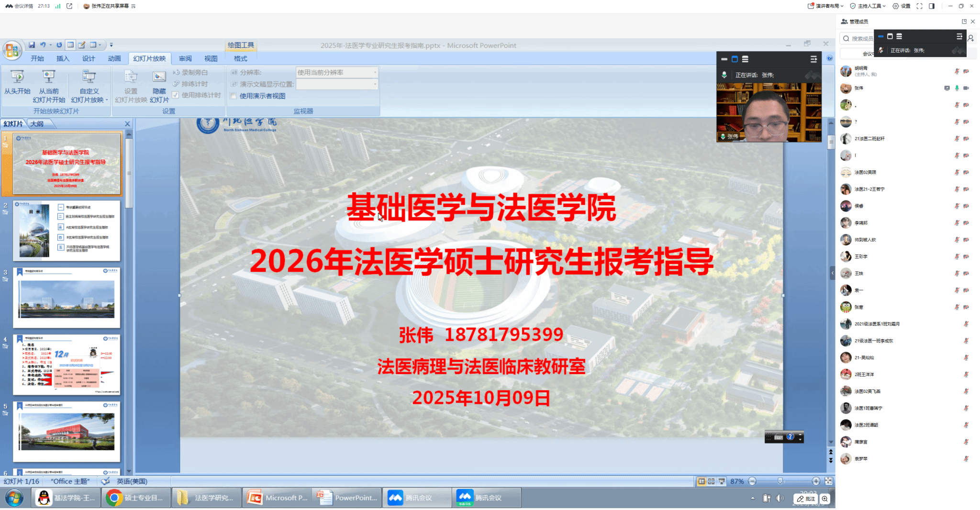Switch to slide sorter view in status bar
Viewport: 980px width, 510px height.
point(711,481)
